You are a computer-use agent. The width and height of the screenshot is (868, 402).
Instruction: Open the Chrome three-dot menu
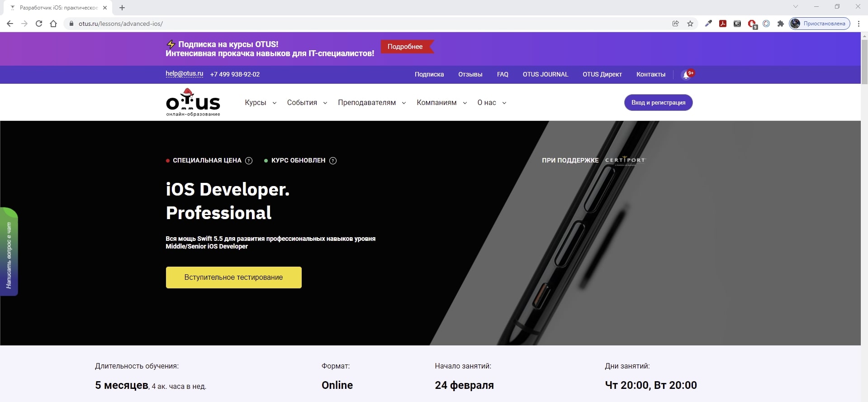859,24
